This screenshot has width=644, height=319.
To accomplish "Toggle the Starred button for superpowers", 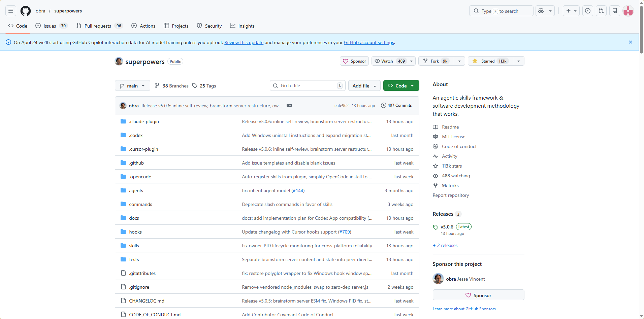I will pyautogui.click(x=490, y=61).
